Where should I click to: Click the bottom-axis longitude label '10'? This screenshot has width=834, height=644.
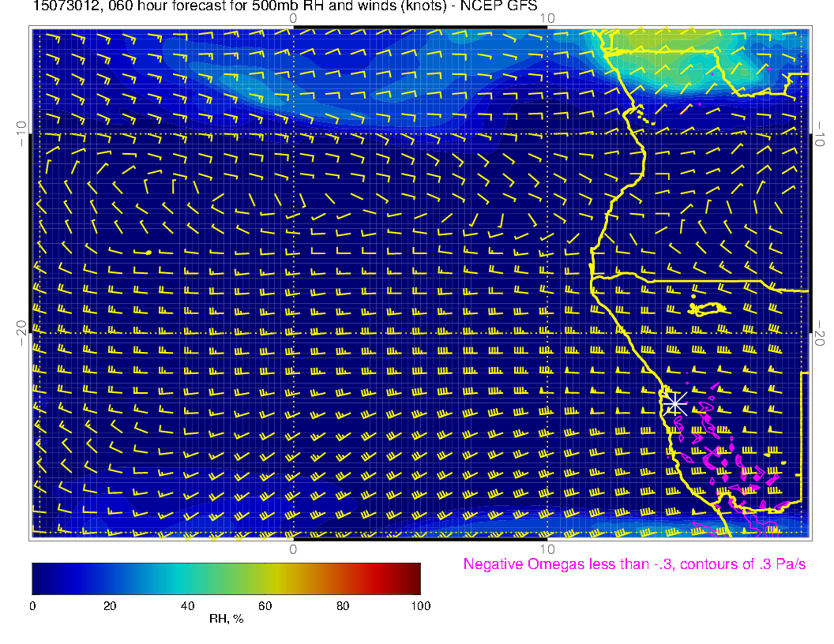click(x=547, y=549)
